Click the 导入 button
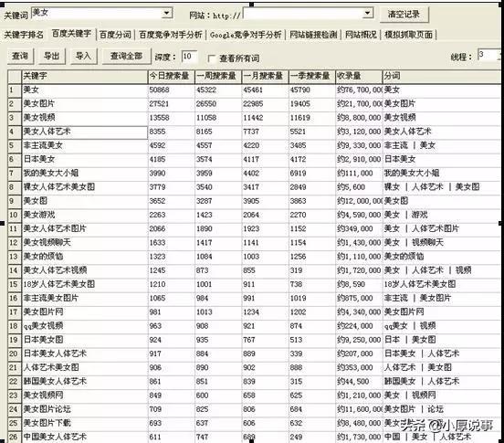504x443 pixels. coord(84,57)
